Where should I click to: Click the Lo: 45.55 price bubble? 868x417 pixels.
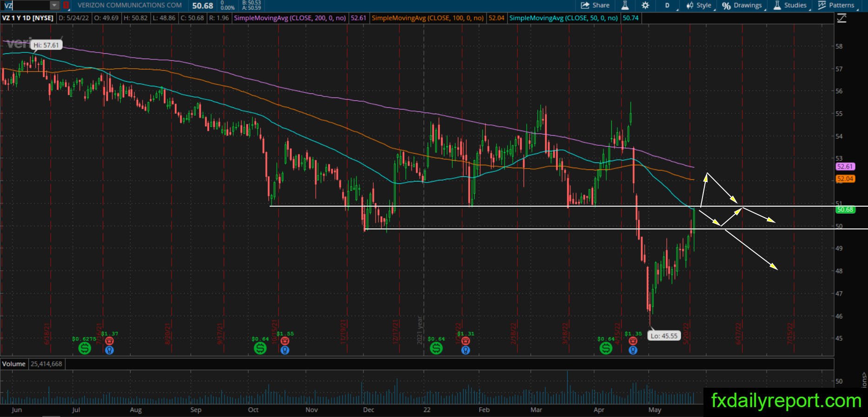click(664, 336)
